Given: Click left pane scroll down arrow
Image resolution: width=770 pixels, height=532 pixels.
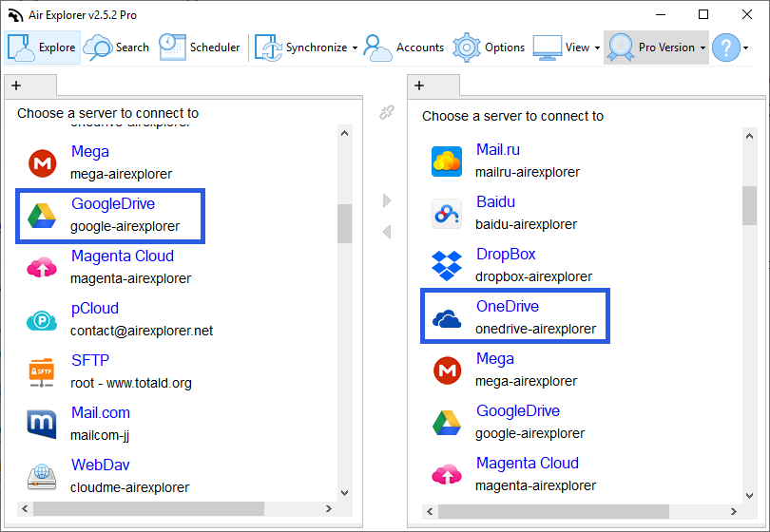Looking at the screenshot, I should tap(345, 493).
